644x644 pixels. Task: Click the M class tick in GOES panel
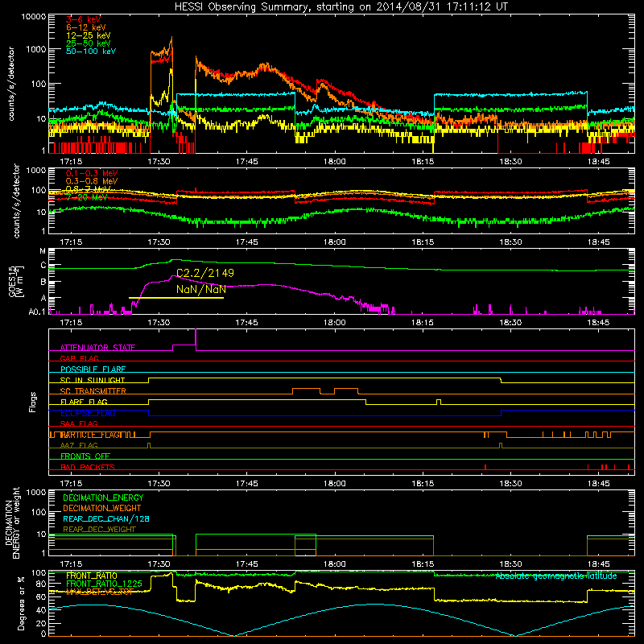[x=43, y=251]
